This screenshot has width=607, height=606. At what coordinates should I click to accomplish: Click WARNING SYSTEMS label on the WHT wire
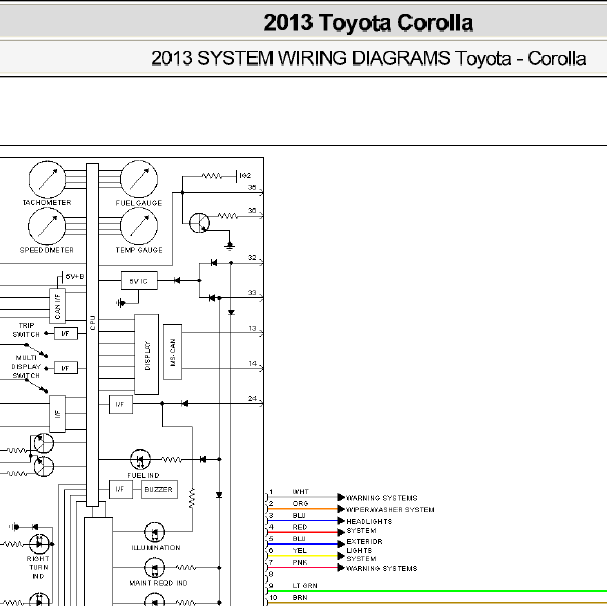(x=382, y=498)
